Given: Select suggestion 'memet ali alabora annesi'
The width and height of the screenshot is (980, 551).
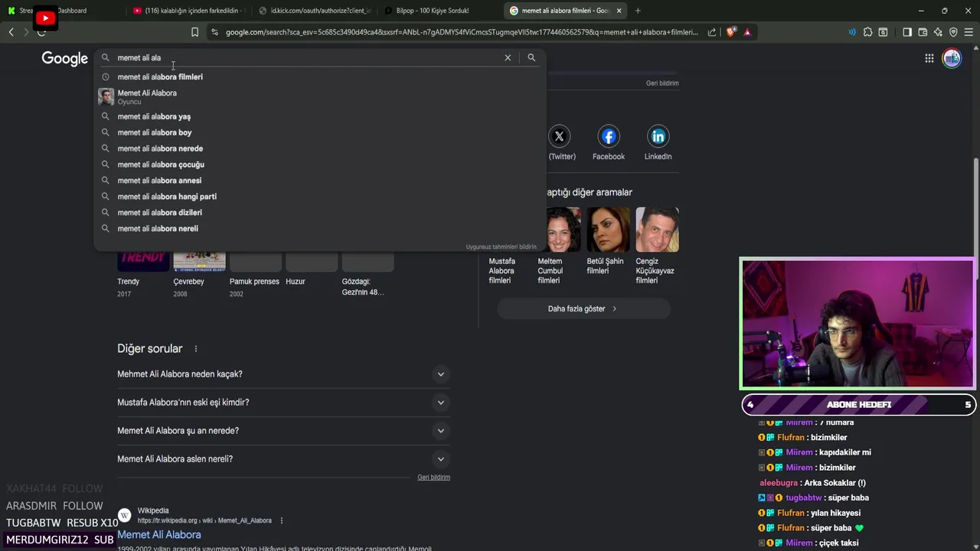Looking at the screenshot, I should click(x=320, y=181).
